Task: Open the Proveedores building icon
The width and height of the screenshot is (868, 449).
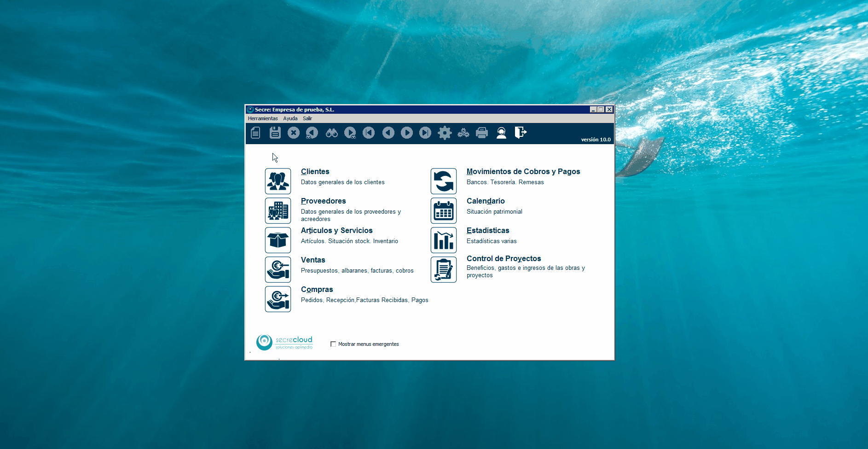Action: [x=278, y=210]
